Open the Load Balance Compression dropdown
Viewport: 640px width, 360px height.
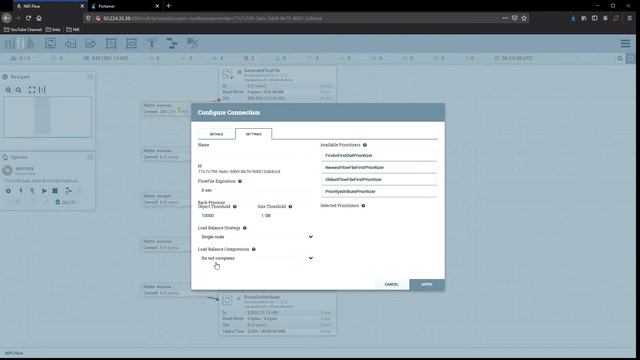(256, 258)
